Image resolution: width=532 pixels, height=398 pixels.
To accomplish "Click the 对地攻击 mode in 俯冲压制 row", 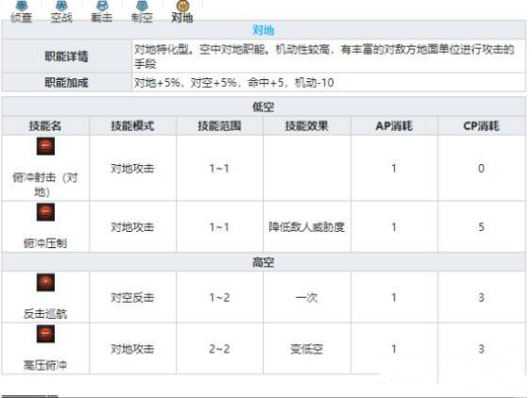I will (133, 226).
